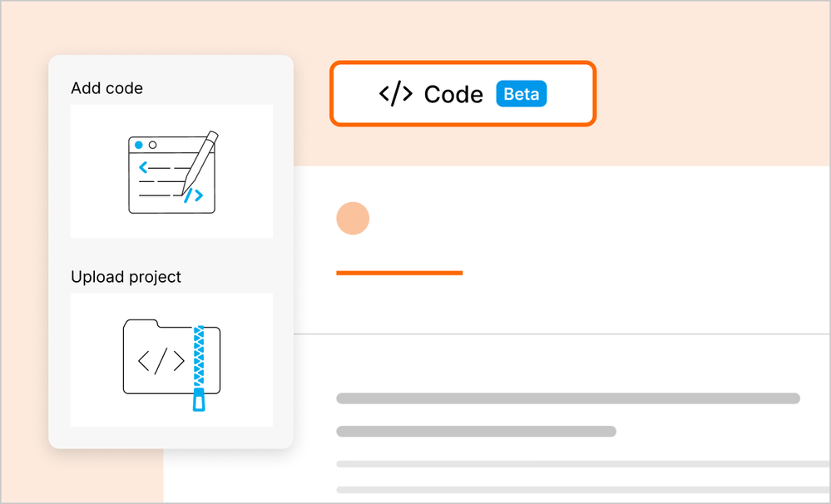
Task: Click the Upload project zipped folder image
Action: point(171,359)
